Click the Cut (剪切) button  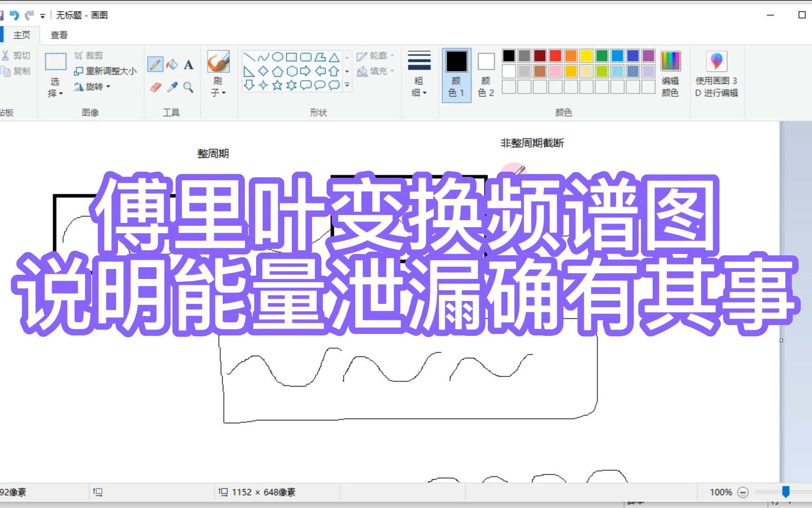[x=16, y=56]
